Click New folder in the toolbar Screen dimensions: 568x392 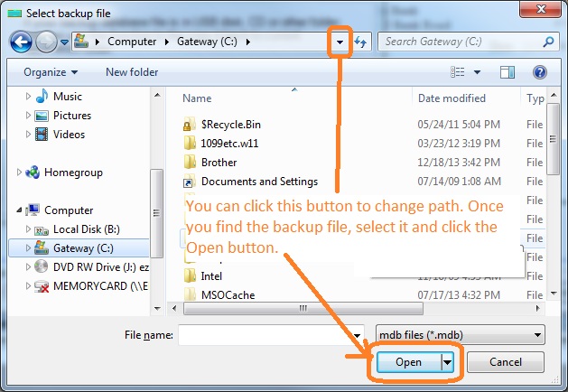click(x=132, y=71)
